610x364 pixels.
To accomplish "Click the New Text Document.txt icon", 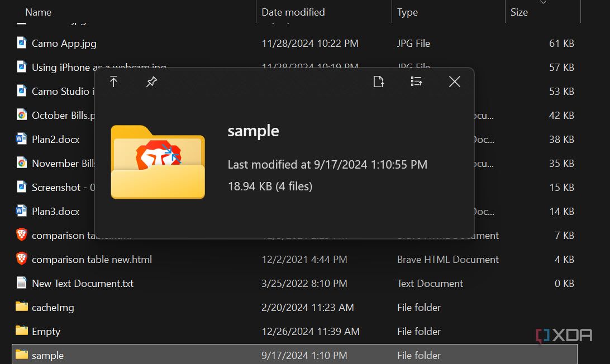I will coord(22,282).
